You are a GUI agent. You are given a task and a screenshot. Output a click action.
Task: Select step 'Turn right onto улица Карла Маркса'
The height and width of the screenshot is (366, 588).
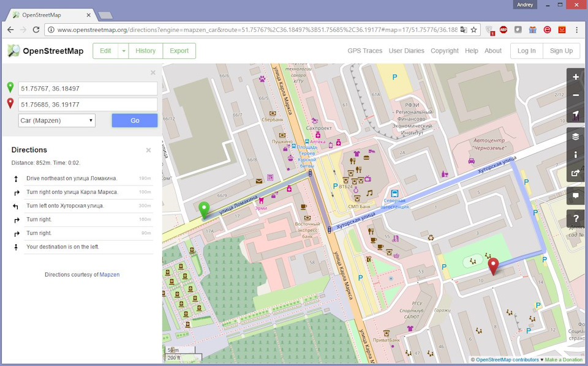click(82, 192)
